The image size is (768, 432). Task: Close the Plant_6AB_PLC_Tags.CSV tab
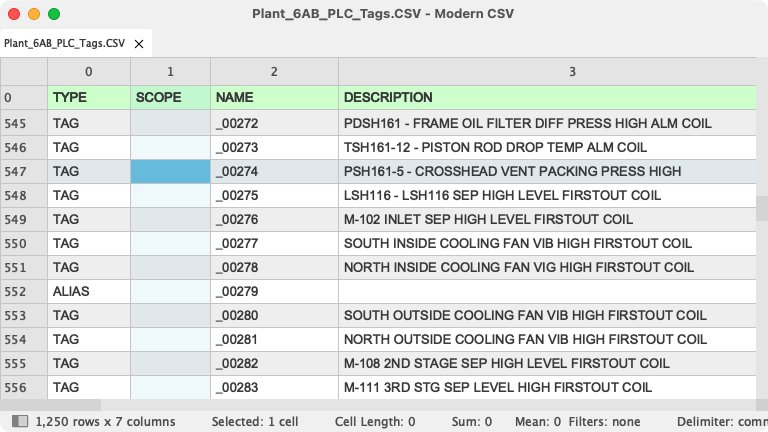(x=139, y=44)
